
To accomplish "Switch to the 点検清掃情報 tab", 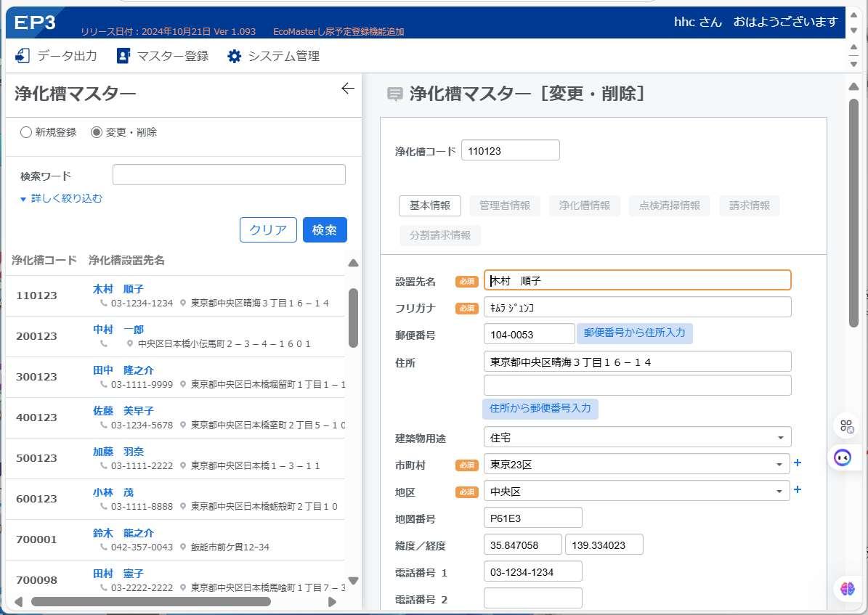I will click(669, 205).
